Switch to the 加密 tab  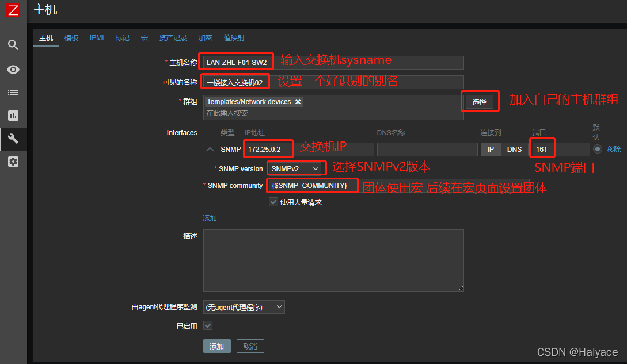click(205, 38)
